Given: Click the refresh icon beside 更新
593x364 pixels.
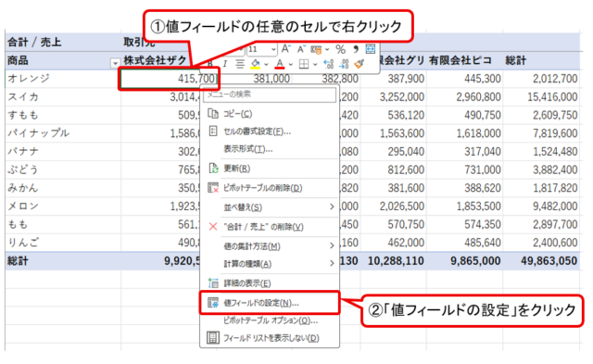Looking at the screenshot, I should (213, 169).
